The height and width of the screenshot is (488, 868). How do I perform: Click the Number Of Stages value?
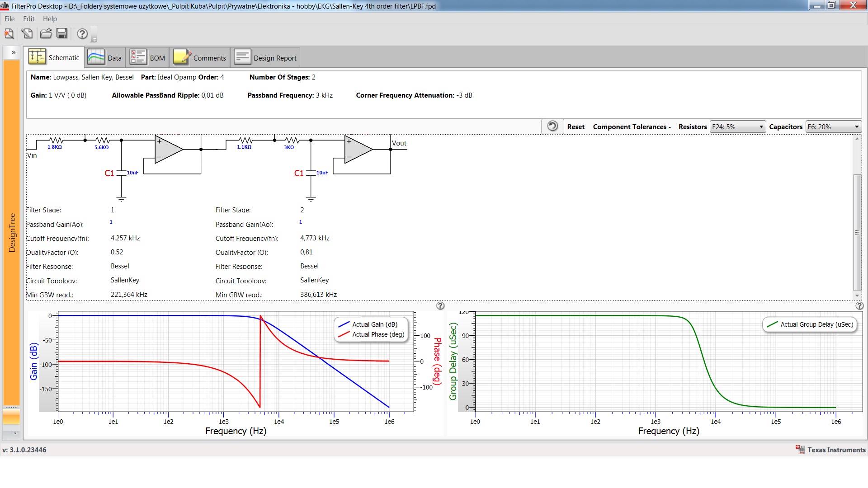pyautogui.click(x=314, y=77)
